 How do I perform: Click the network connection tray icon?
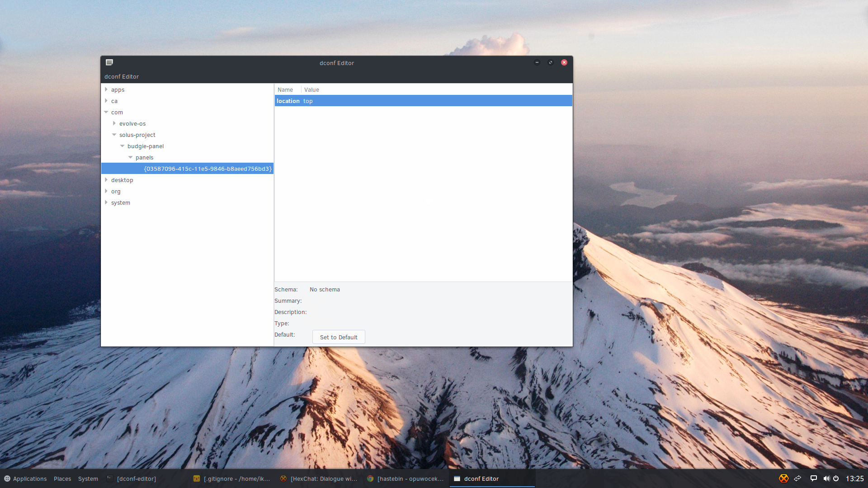click(x=797, y=479)
